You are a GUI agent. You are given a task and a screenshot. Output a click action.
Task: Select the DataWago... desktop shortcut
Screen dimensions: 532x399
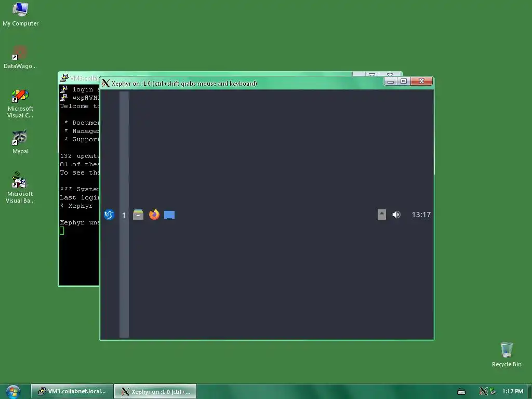[x=20, y=57]
